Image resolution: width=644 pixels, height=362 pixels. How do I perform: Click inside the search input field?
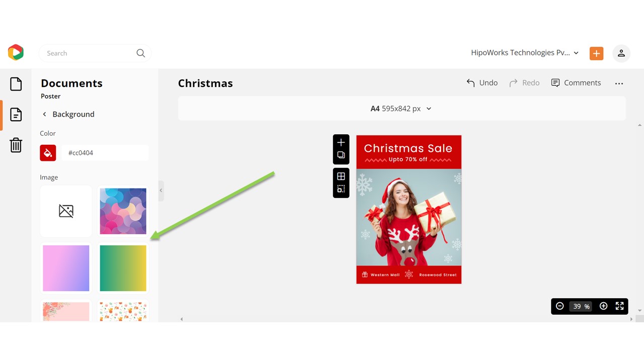pos(86,53)
